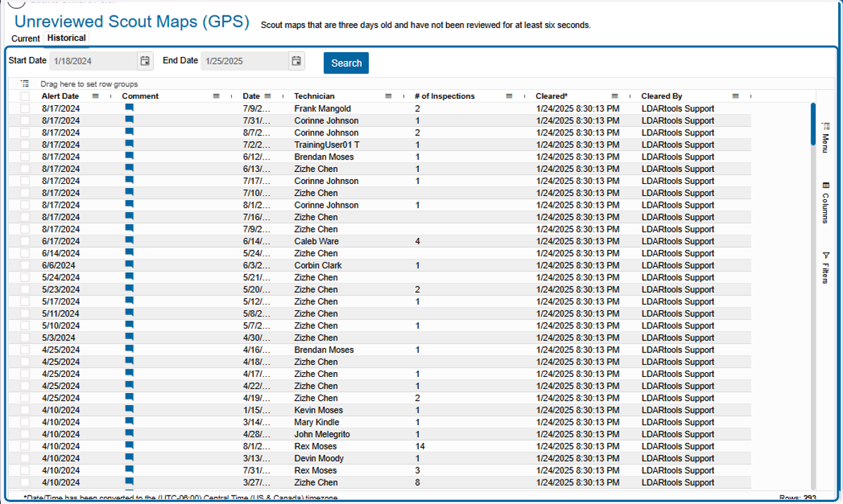Open comment icon in 5/3/2024 row

click(x=129, y=337)
